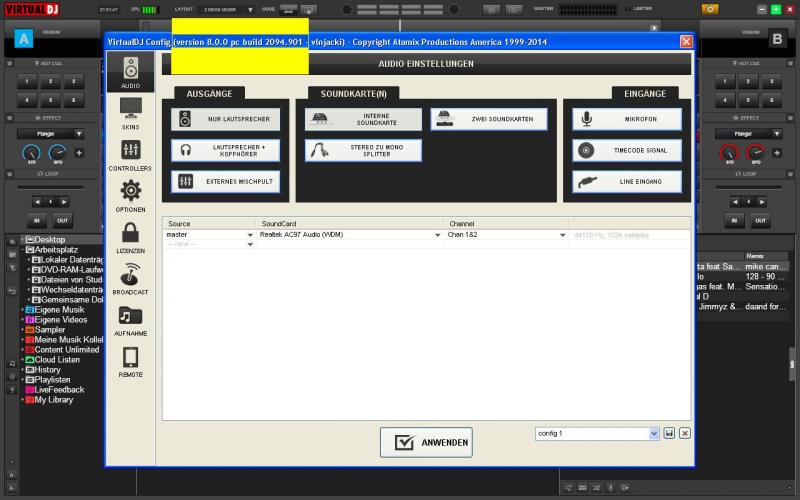Switch to Controllers settings
Viewport: 800px width, 500px height.
(x=131, y=155)
